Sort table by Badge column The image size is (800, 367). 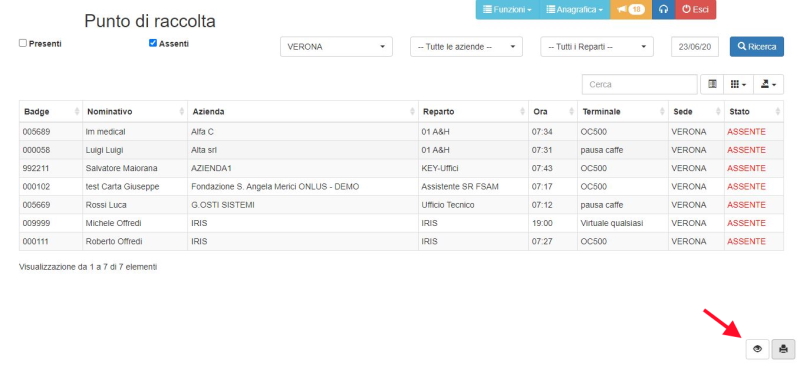point(51,111)
